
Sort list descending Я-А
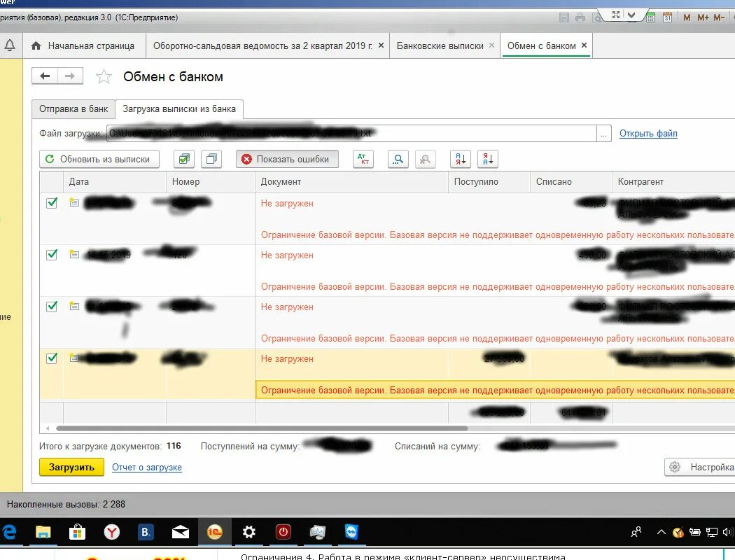pyautogui.click(x=487, y=159)
